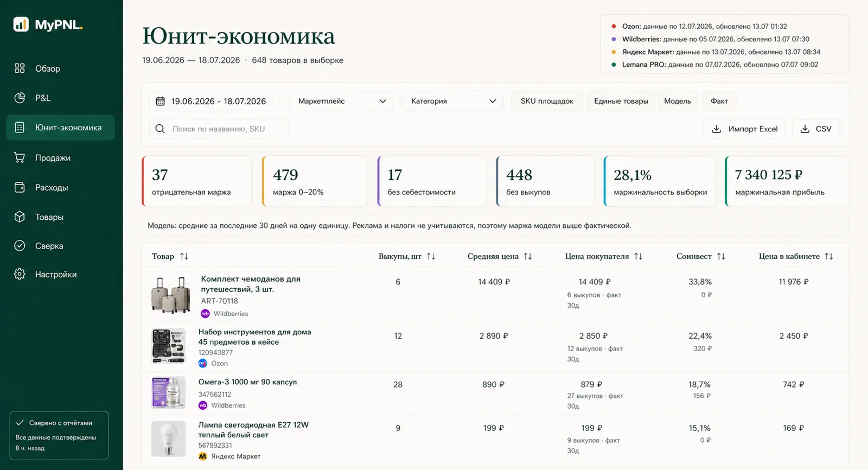Click the 28,1% маржинальность выборки card
Viewport: 868px width, 470px height.
pyautogui.click(x=660, y=181)
